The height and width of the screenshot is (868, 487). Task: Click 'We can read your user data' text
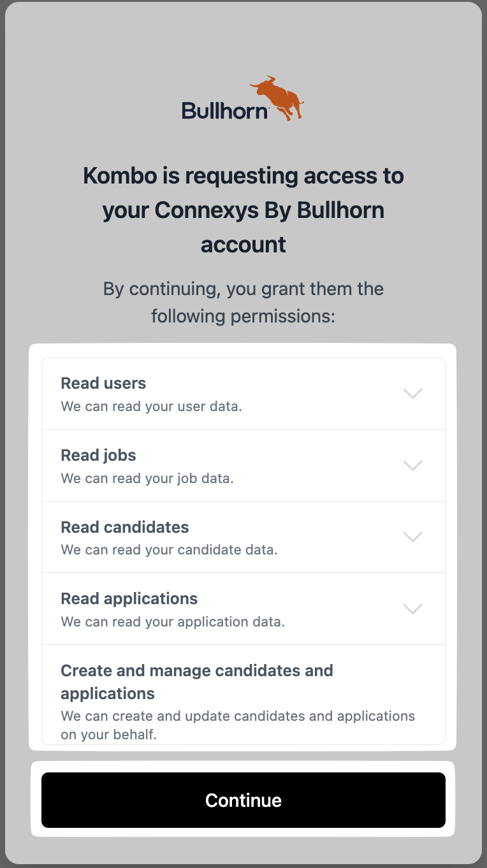tap(152, 406)
